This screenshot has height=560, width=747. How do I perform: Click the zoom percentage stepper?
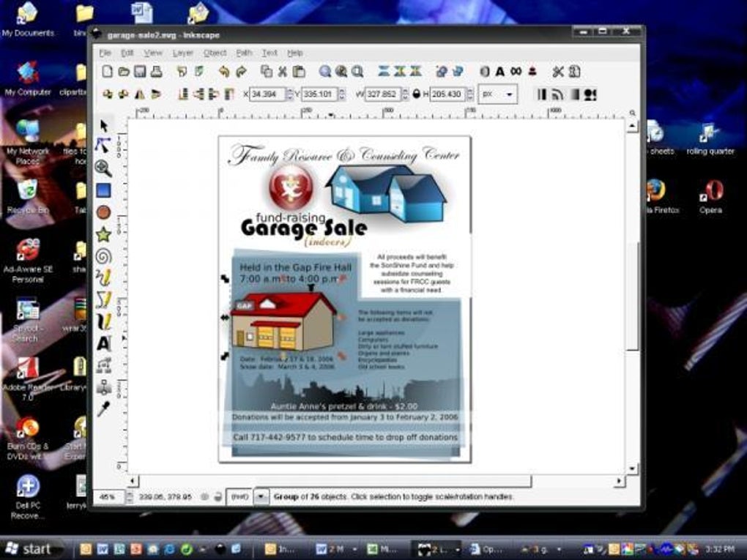tap(129, 496)
